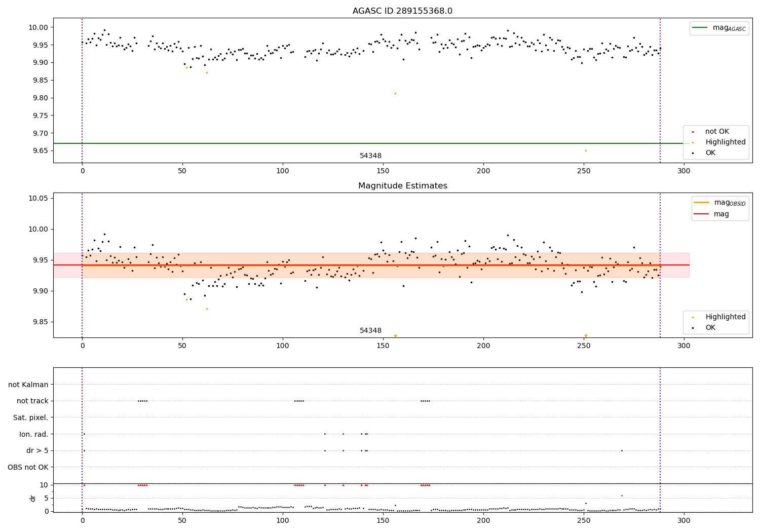Click the green mag AGASC horizontal line

click(x=371, y=143)
